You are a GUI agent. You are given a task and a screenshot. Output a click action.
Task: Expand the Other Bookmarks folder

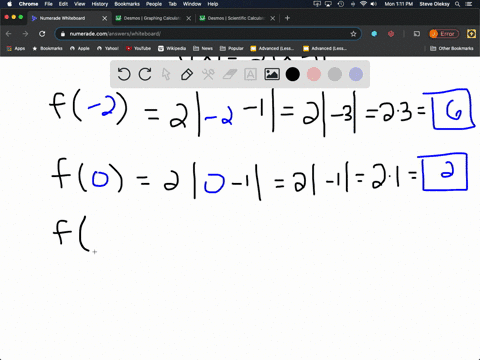pos(452,48)
